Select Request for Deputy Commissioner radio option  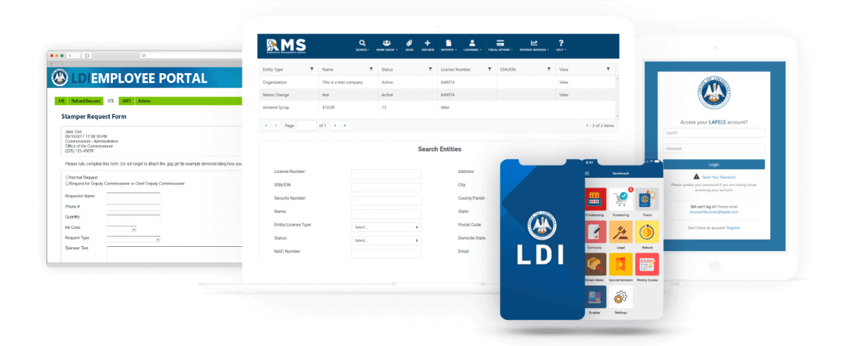(67, 184)
